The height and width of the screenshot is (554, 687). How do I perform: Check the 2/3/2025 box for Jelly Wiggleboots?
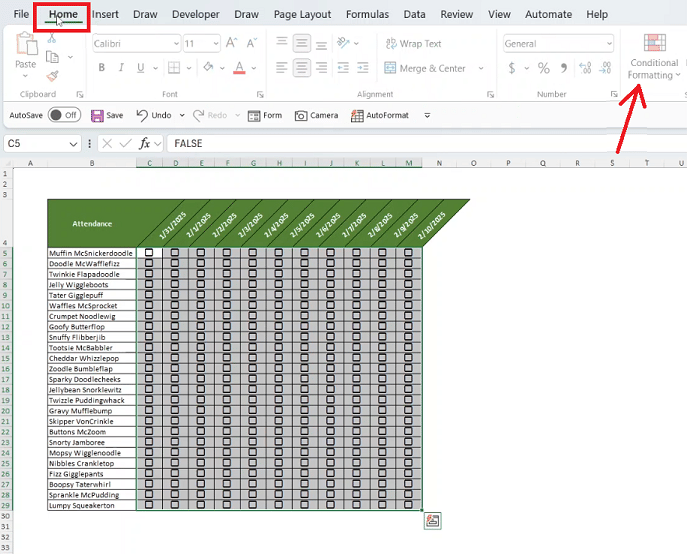(x=227, y=284)
